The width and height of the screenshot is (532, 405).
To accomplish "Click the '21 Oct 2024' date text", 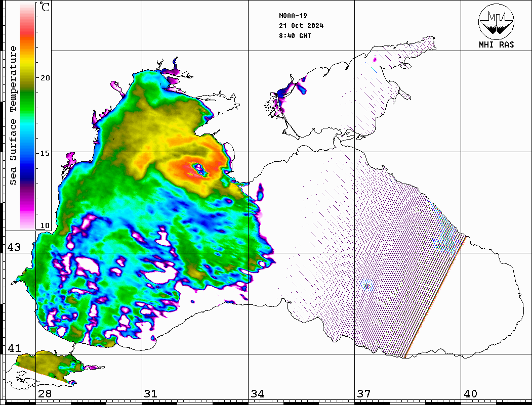I will [x=301, y=26].
